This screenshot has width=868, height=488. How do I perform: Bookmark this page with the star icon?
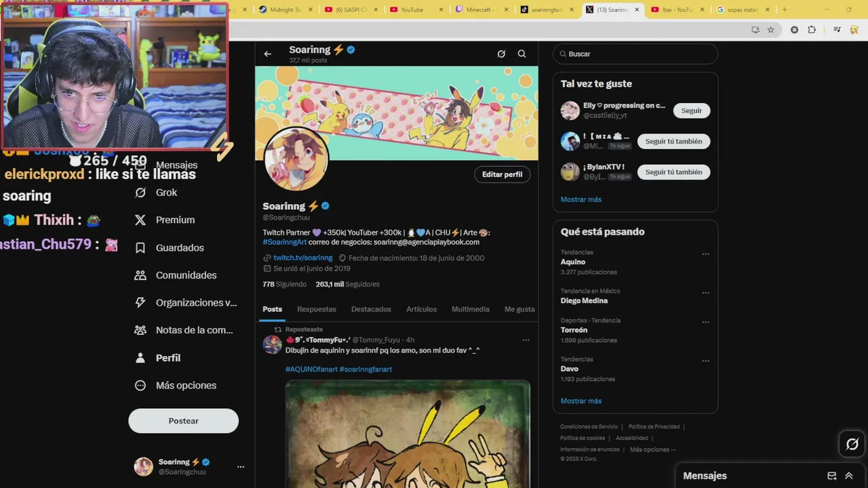pos(771,30)
